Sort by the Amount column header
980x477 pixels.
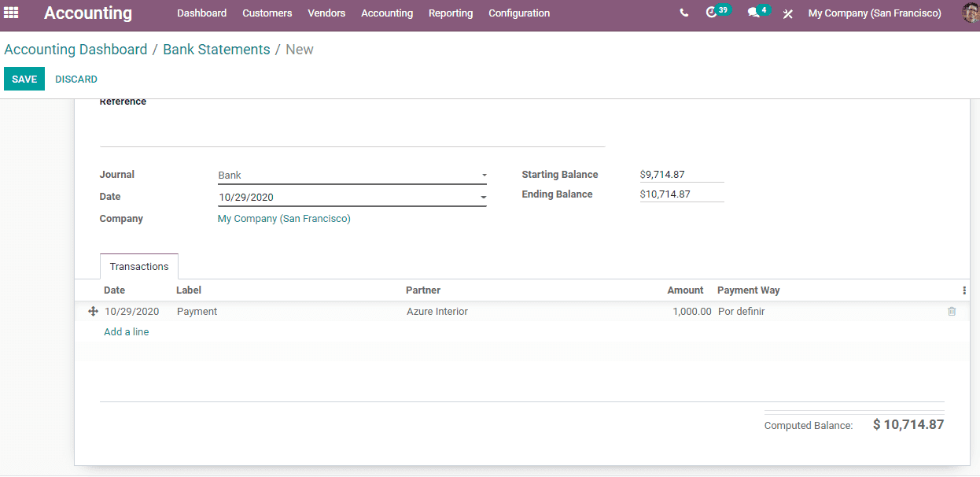[x=685, y=290]
